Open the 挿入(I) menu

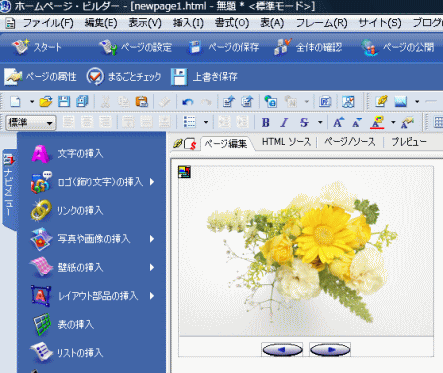pos(188,23)
